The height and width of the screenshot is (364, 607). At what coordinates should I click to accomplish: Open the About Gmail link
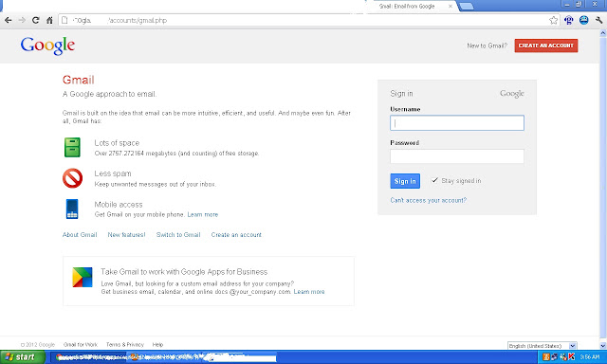tap(80, 235)
